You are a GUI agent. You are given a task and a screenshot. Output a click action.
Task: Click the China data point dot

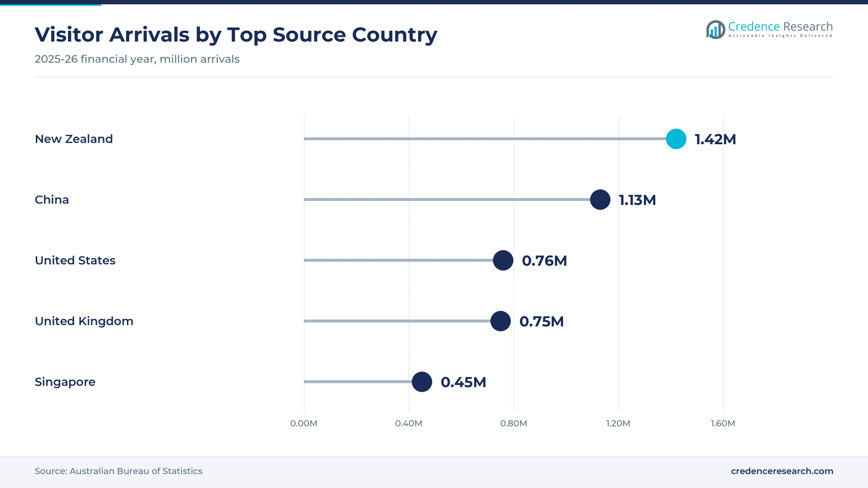pyautogui.click(x=600, y=200)
